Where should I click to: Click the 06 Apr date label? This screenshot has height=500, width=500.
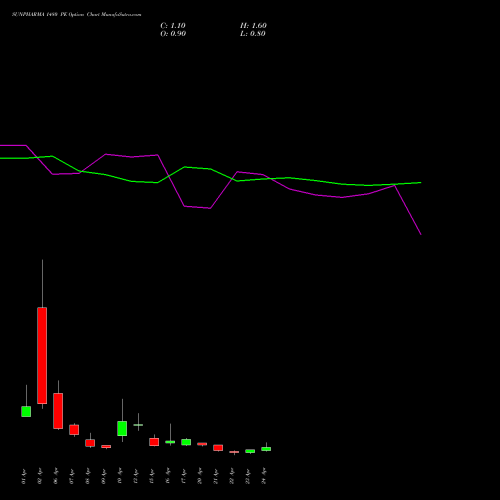click(x=56, y=476)
